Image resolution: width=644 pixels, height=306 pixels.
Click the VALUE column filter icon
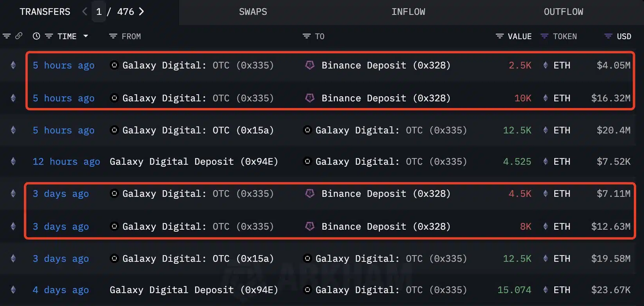click(499, 36)
